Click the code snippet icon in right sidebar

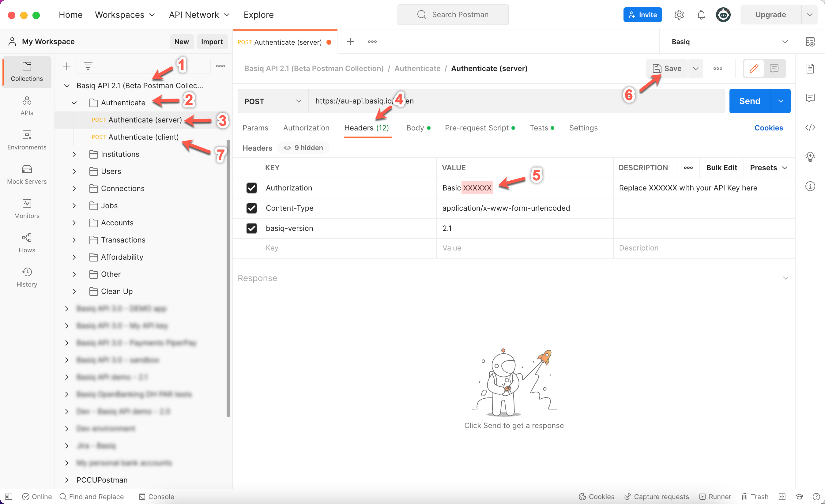[810, 127]
